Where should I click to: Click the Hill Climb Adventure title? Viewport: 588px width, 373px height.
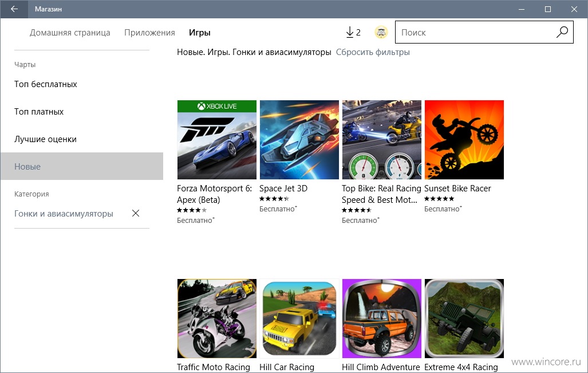click(381, 367)
